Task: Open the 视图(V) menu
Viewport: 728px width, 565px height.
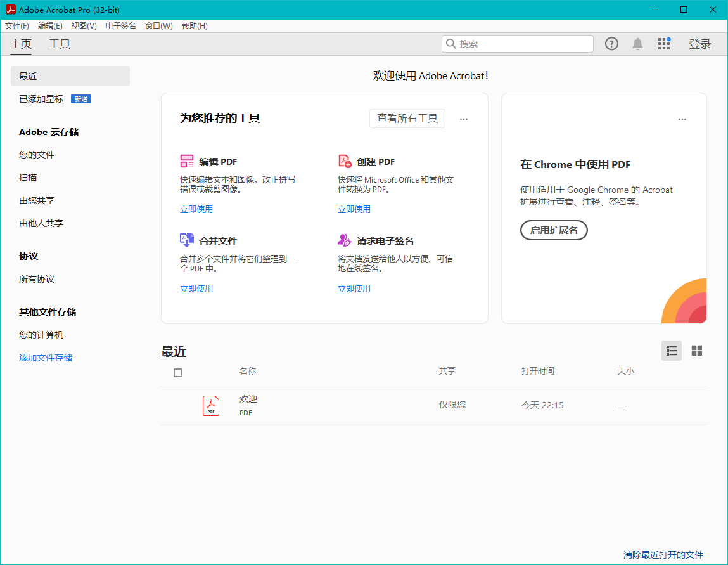Action: tap(84, 26)
